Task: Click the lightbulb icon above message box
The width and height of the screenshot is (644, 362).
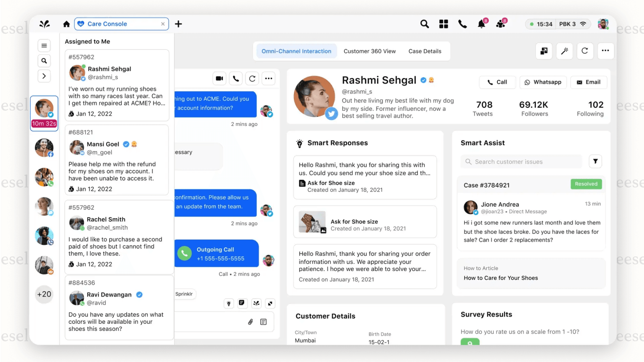Action: [x=229, y=303]
